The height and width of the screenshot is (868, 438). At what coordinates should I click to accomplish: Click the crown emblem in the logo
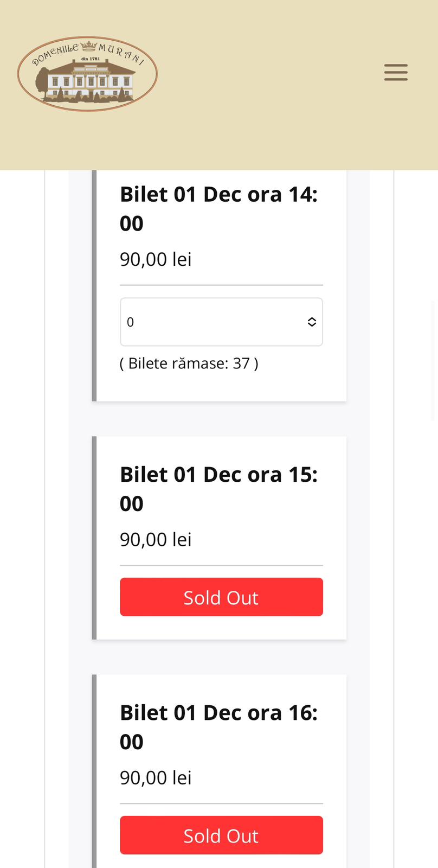pos(88,46)
